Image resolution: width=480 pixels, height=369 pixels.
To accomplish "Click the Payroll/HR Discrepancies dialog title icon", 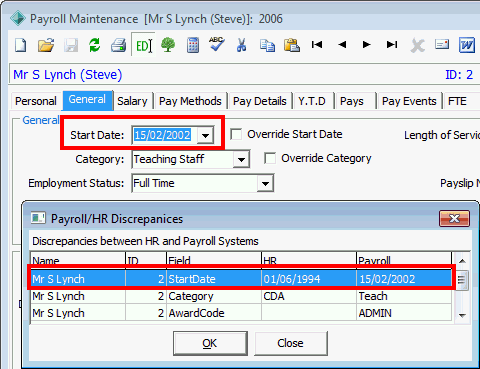I will [38, 218].
